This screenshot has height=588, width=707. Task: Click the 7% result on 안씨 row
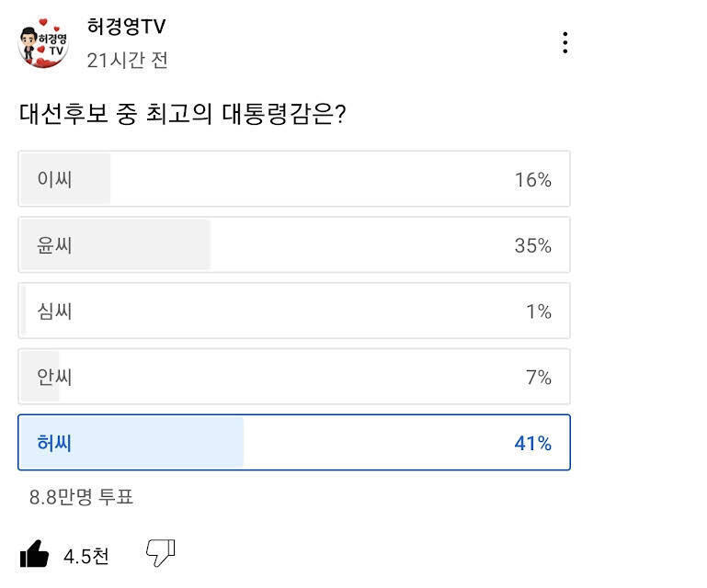tap(538, 378)
